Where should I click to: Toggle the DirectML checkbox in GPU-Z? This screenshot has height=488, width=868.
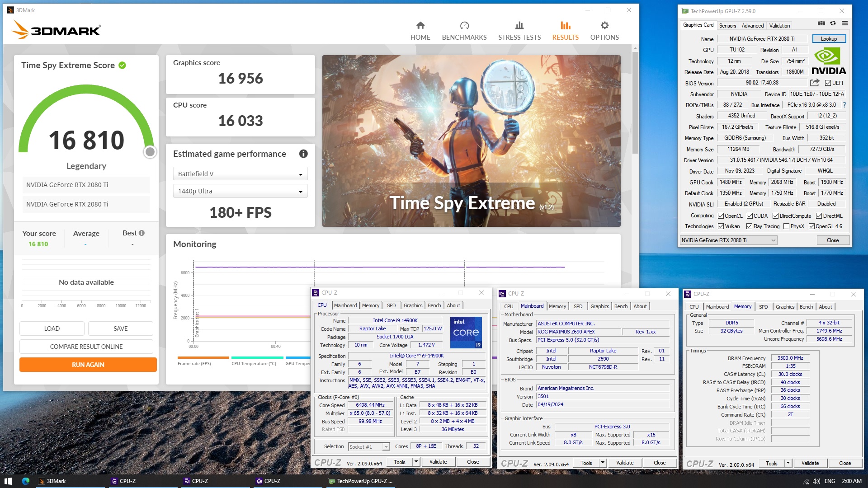coord(819,216)
